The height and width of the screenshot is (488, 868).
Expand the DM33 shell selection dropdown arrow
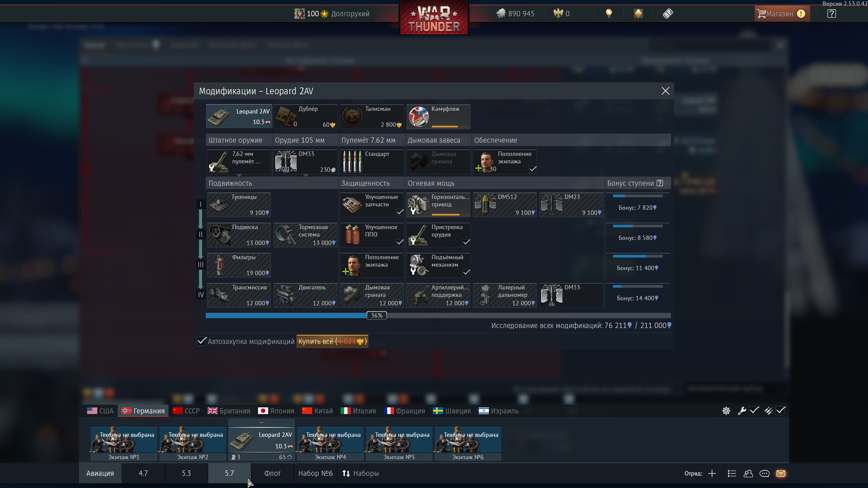click(x=305, y=176)
